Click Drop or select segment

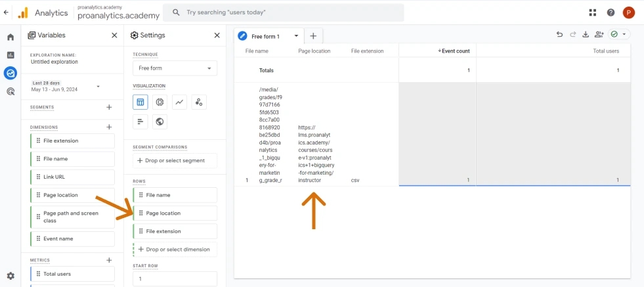(x=175, y=160)
